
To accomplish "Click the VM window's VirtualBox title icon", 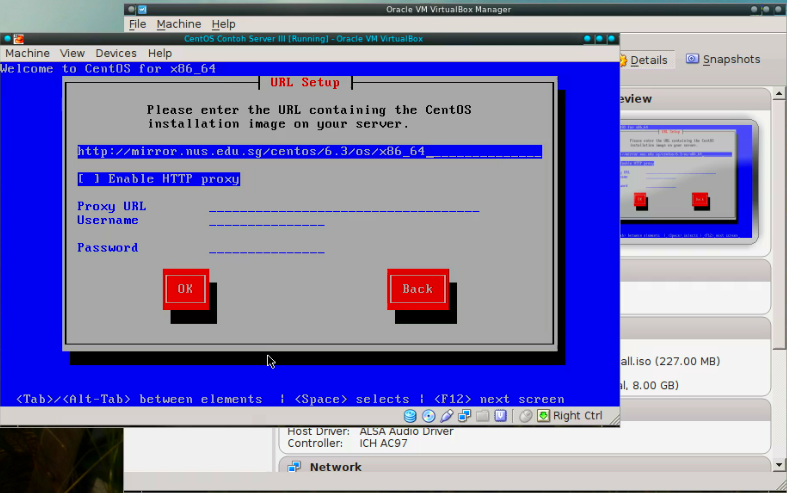I will tap(19, 39).
